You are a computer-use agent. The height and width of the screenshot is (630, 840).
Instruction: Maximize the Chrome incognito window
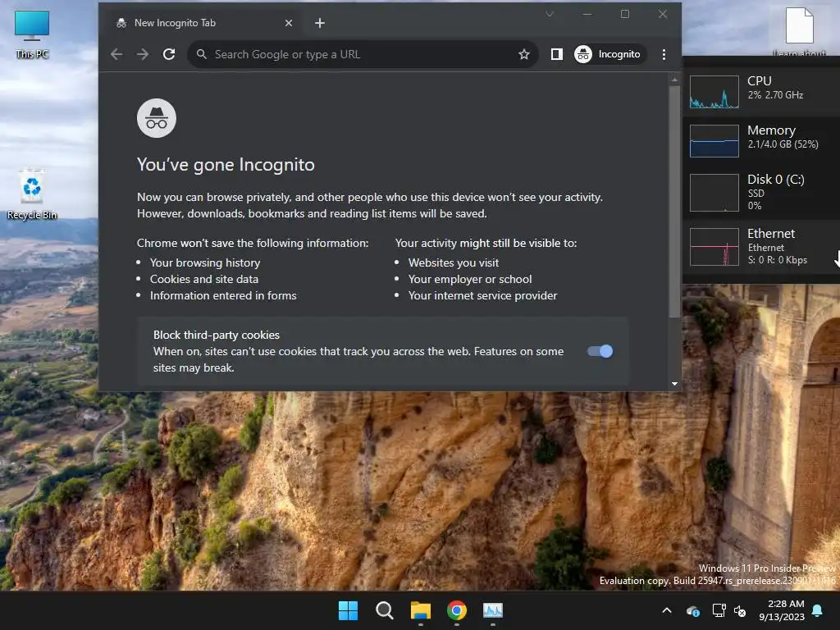click(625, 15)
